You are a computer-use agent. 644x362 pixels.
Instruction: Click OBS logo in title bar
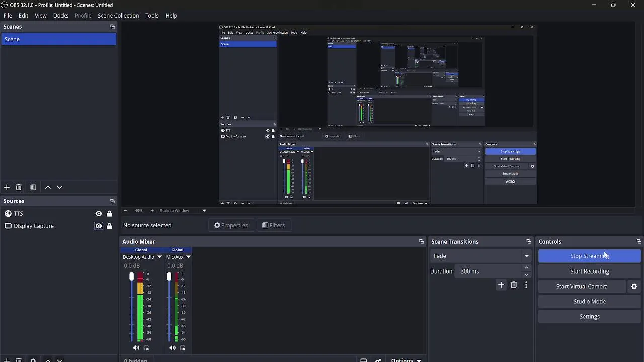pos(5,5)
